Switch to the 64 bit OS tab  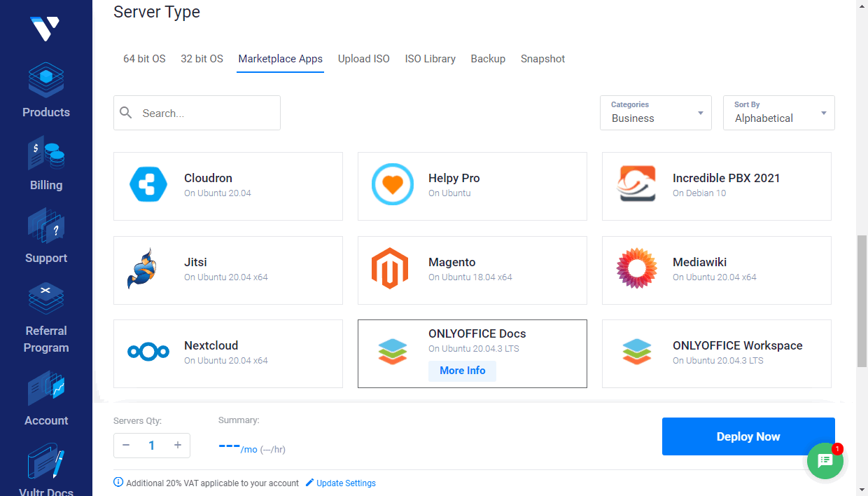(x=144, y=59)
